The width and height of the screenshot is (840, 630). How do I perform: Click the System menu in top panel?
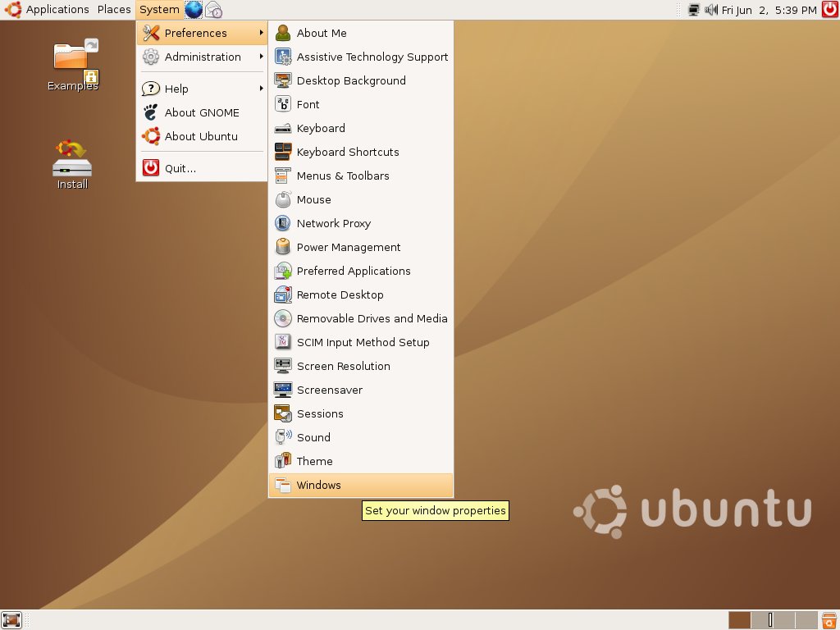click(159, 10)
